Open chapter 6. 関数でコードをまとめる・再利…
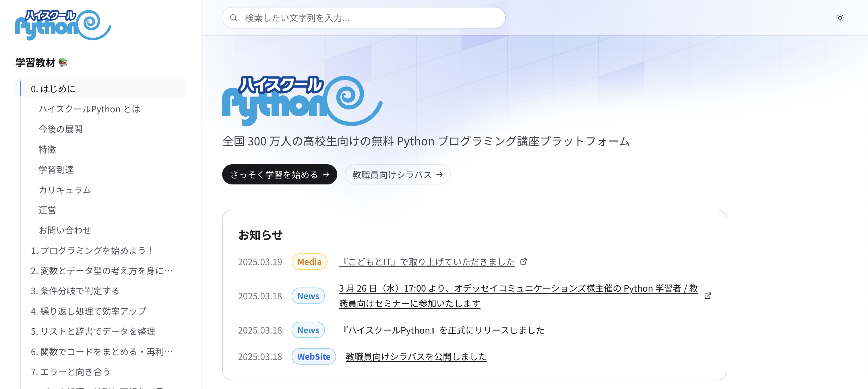Image resolution: width=868 pixels, height=389 pixels. [x=101, y=352]
